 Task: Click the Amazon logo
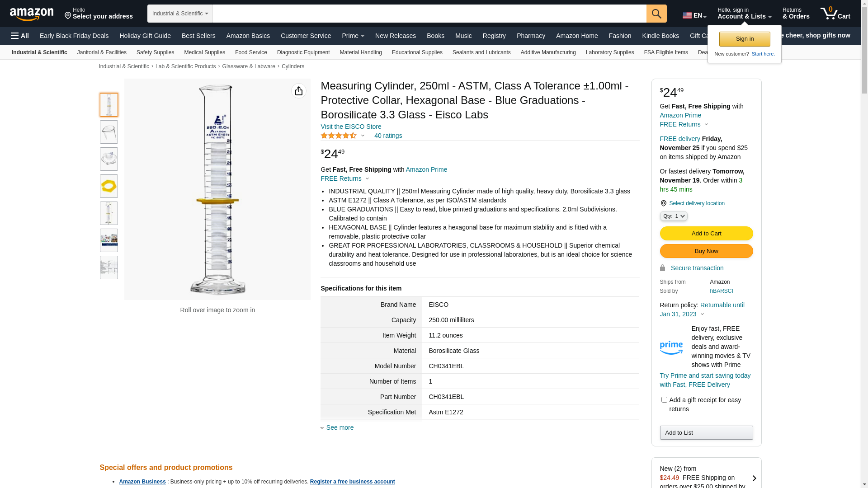(32, 14)
